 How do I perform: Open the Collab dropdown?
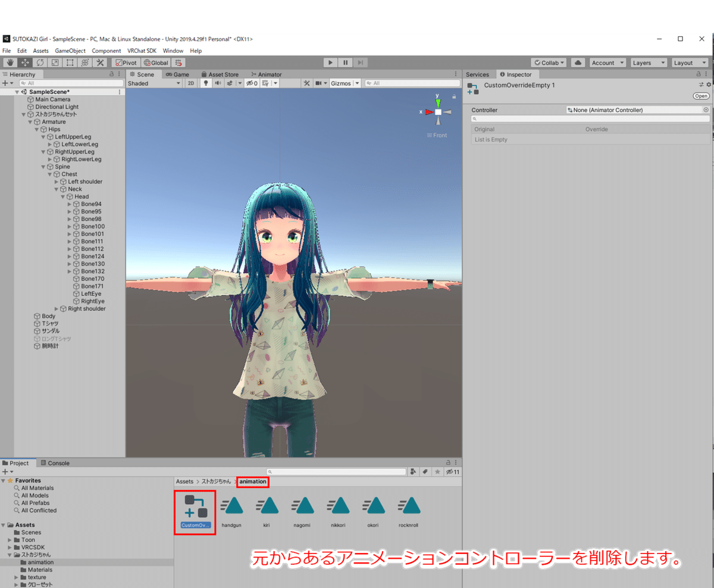click(549, 62)
